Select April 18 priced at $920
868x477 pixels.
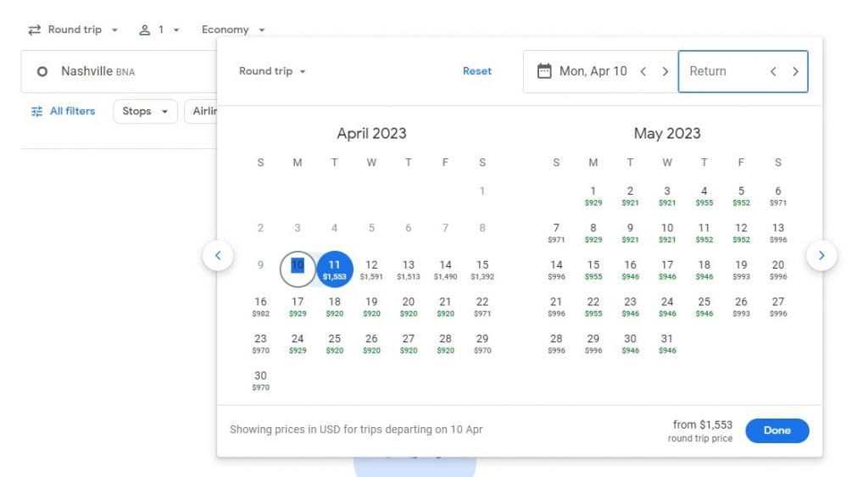(335, 307)
